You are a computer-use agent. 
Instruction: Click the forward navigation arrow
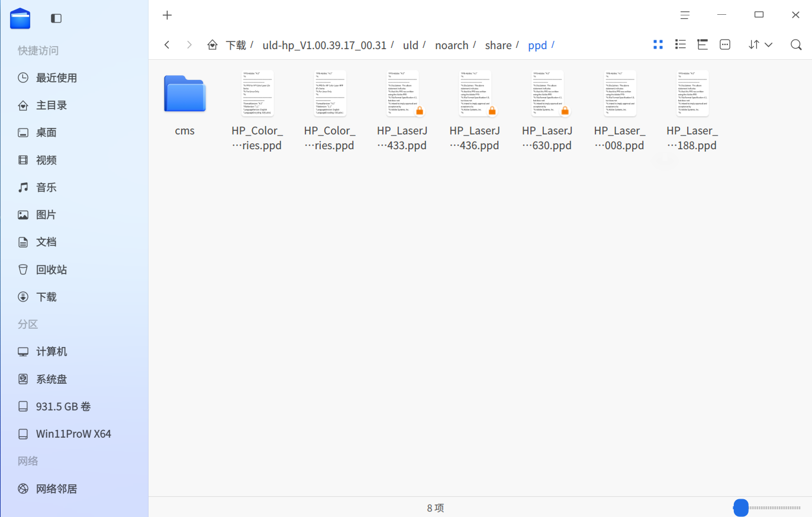(189, 45)
